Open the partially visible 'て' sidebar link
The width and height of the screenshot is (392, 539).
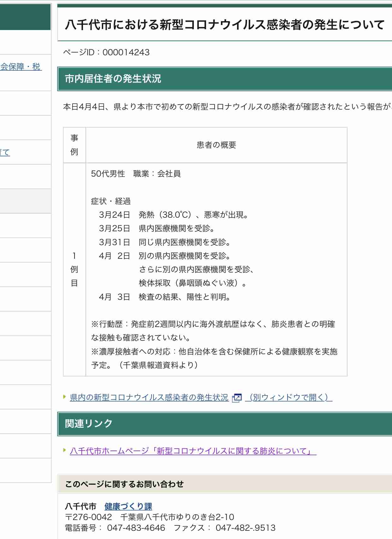pos(5,152)
